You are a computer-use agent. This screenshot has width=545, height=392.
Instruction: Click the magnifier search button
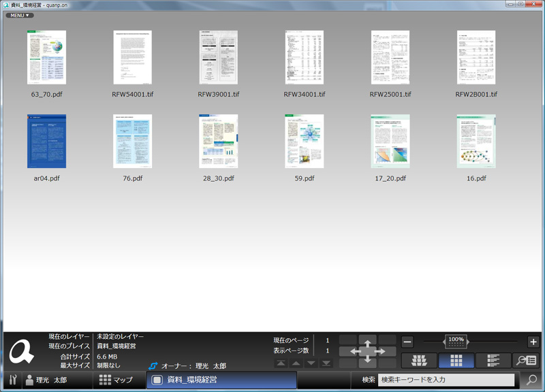531,380
